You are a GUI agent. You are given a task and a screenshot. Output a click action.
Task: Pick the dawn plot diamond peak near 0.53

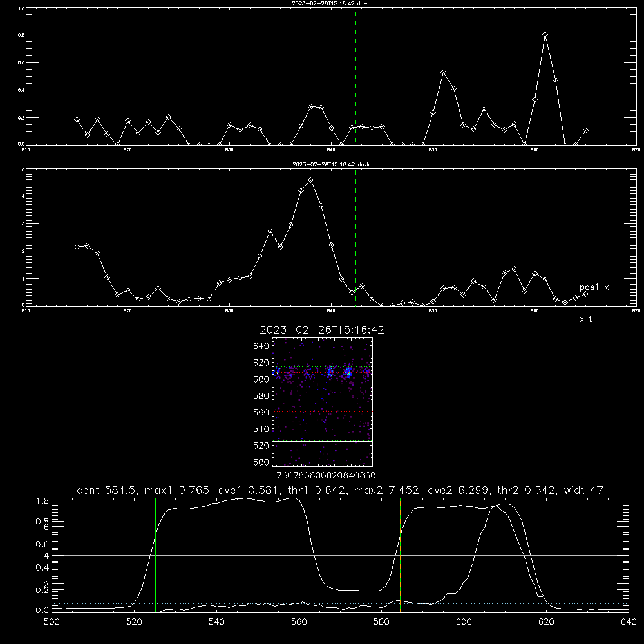click(x=443, y=73)
